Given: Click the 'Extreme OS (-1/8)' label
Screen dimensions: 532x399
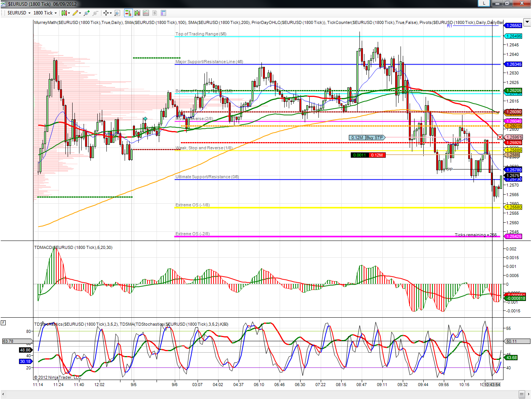Looking at the screenshot, I should (193, 205).
